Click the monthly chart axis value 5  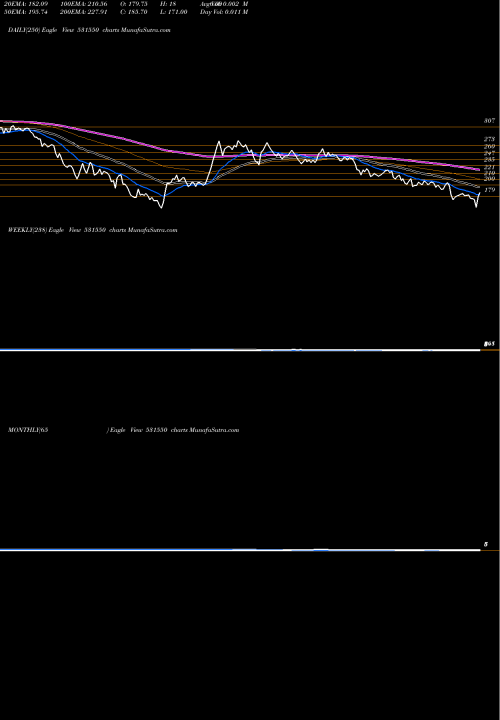[486, 545]
